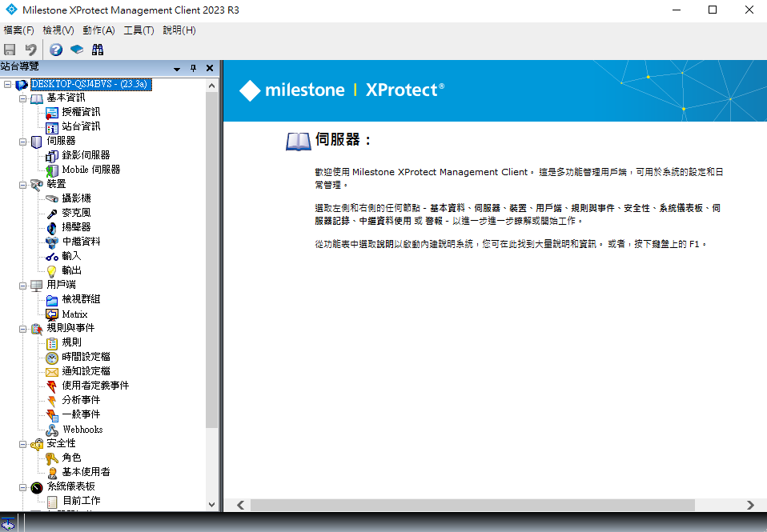Click the 揚聲器 speaker icon
The image size is (767, 532).
click(x=52, y=228)
